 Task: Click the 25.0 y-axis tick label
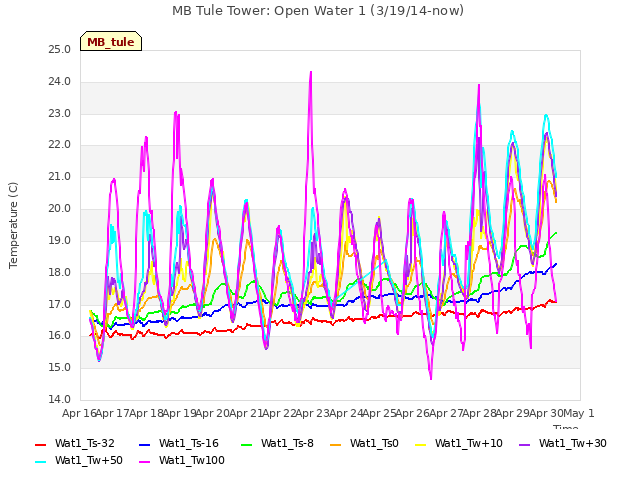(60, 50)
